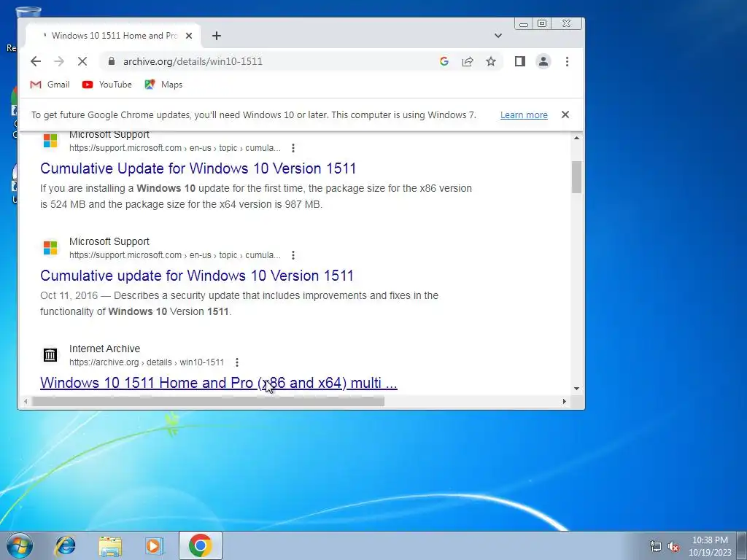Click the Learn more link
Image resolution: width=747 pixels, height=560 pixels.
pos(524,114)
